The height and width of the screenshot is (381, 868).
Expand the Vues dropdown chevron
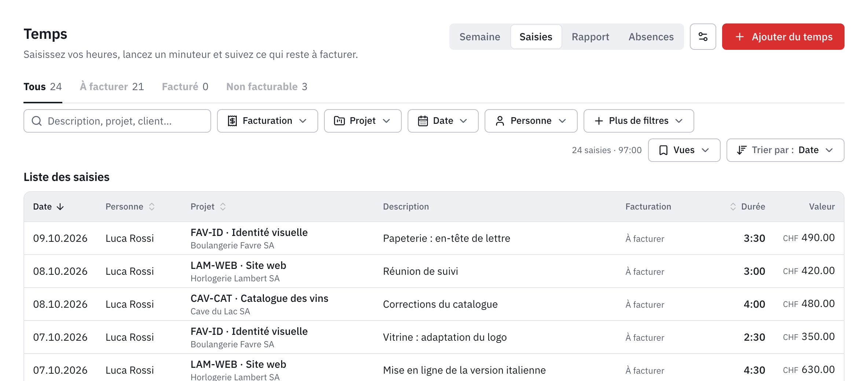(705, 150)
